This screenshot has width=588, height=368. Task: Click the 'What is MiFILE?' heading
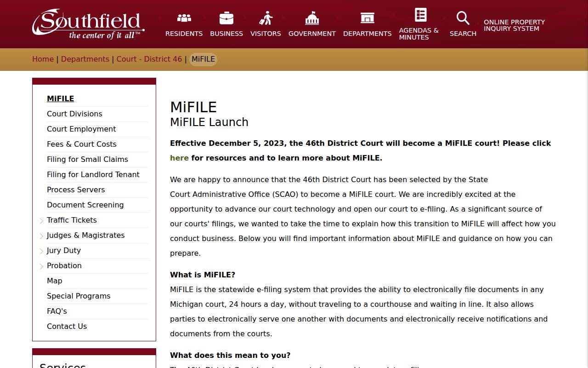coord(203,275)
